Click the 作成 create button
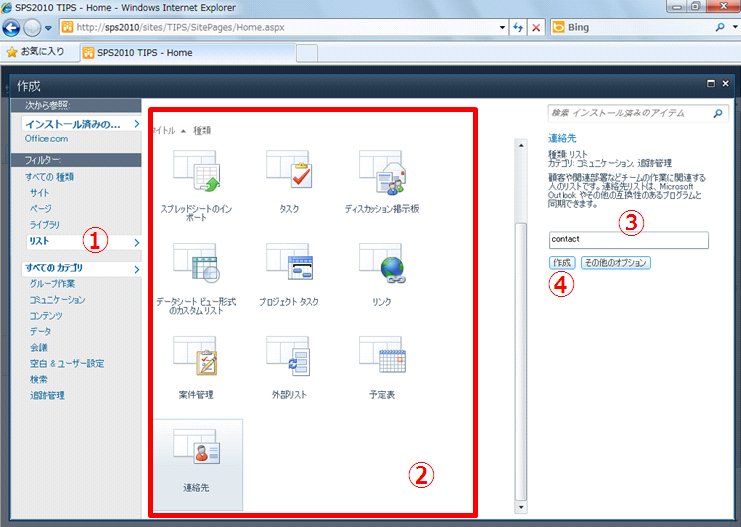This screenshot has height=527, width=741. click(x=562, y=263)
